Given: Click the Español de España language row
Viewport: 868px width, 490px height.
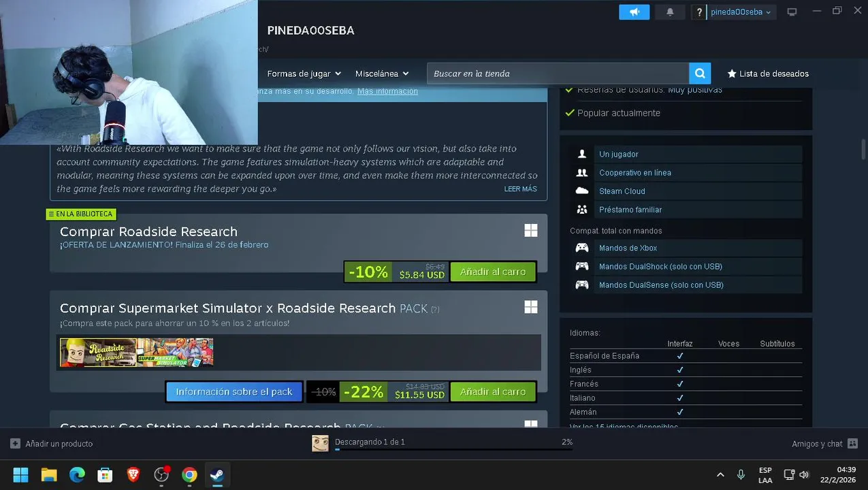Looking at the screenshot, I should pyautogui.click(x=686, y=356).
